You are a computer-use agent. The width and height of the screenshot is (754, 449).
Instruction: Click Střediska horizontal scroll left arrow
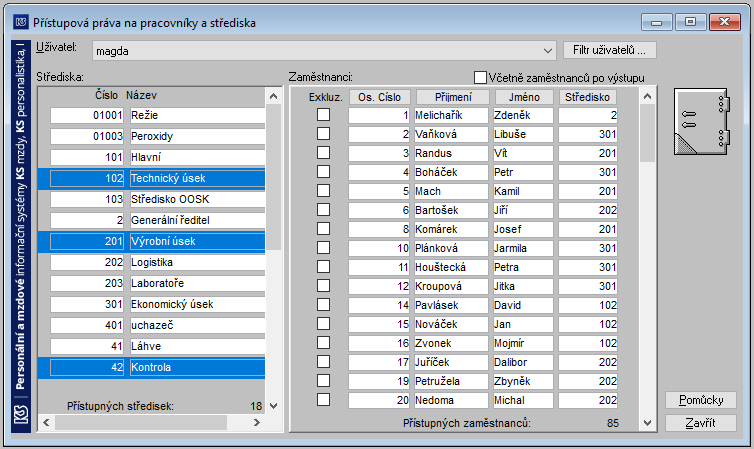tap(46, 423)
